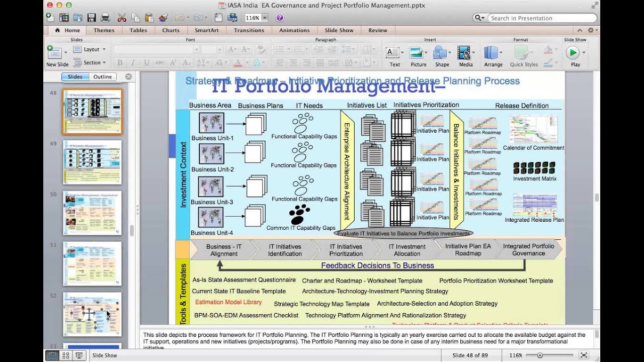The image size is (644, 362).
Task: Click the Redo icon
Action: (197, 18)
